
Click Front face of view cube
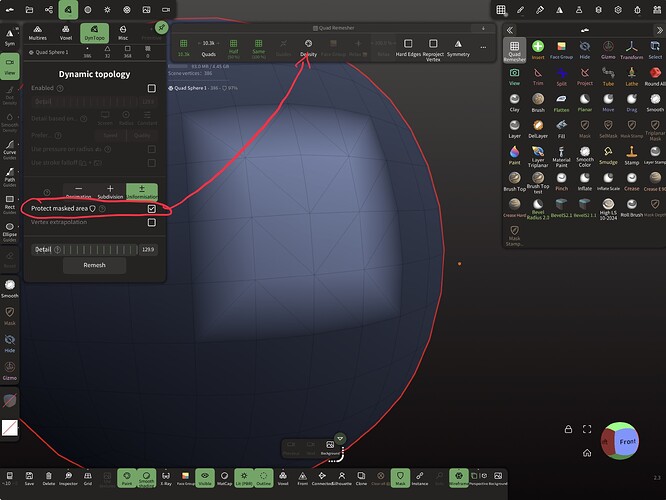[x=627, y=442]
